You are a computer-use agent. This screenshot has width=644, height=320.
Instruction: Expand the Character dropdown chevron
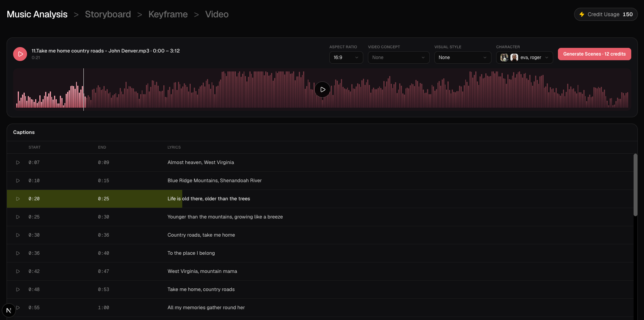[x=547, y=58]
